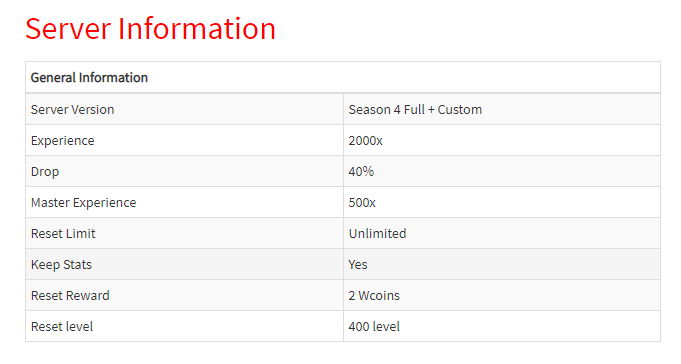The image size is (681, 364).
Task: Select the Keep Stats label
Action: (x=61, y=265)
